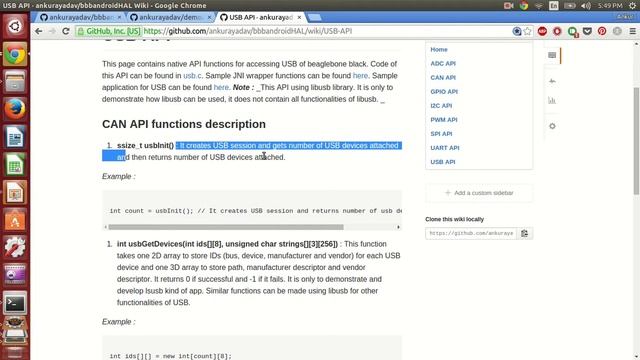Screen dimensions: 640x360
Task: Open LibreOffice Writer from the dock
Action: (15, 137)
